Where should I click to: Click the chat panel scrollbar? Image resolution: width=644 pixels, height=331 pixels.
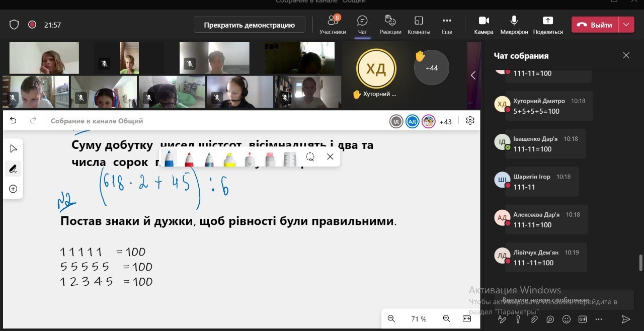640,263
